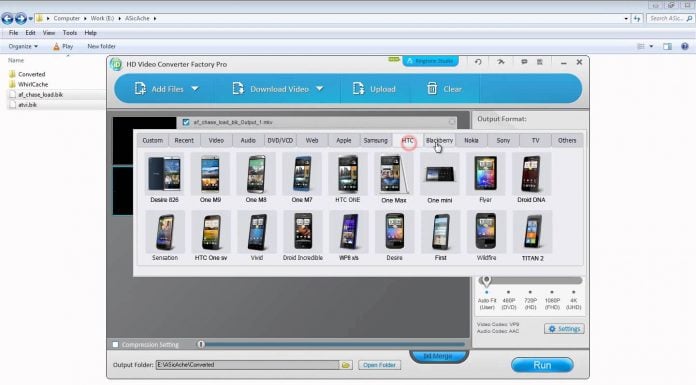Click the Run button
This screenshot has width=696, height=385.
pos(542,365)
